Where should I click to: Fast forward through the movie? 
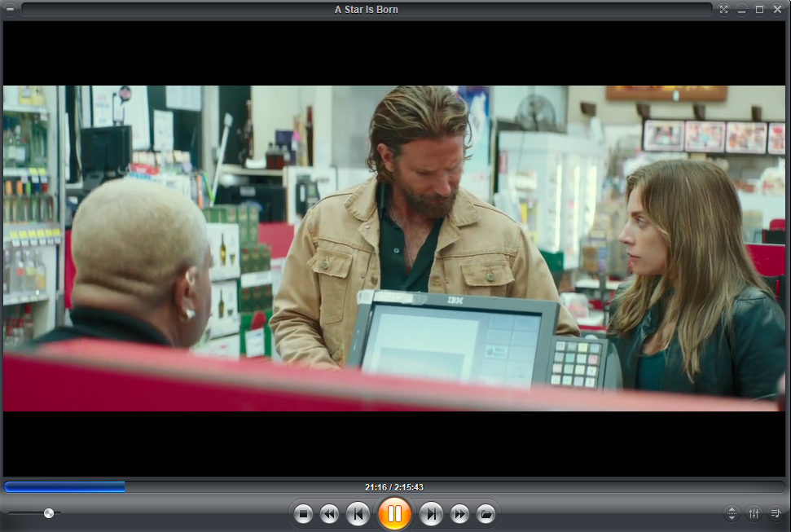pyautogui.click(x=460, y=514)
